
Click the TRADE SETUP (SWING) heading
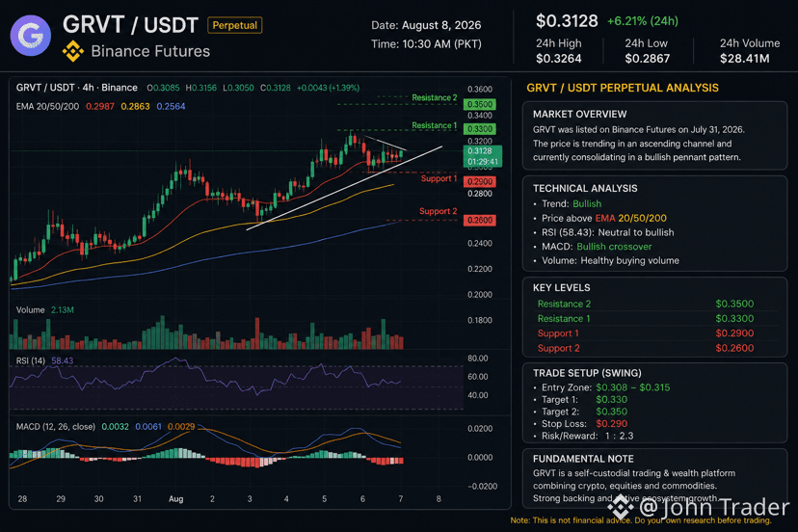point(587,373)
